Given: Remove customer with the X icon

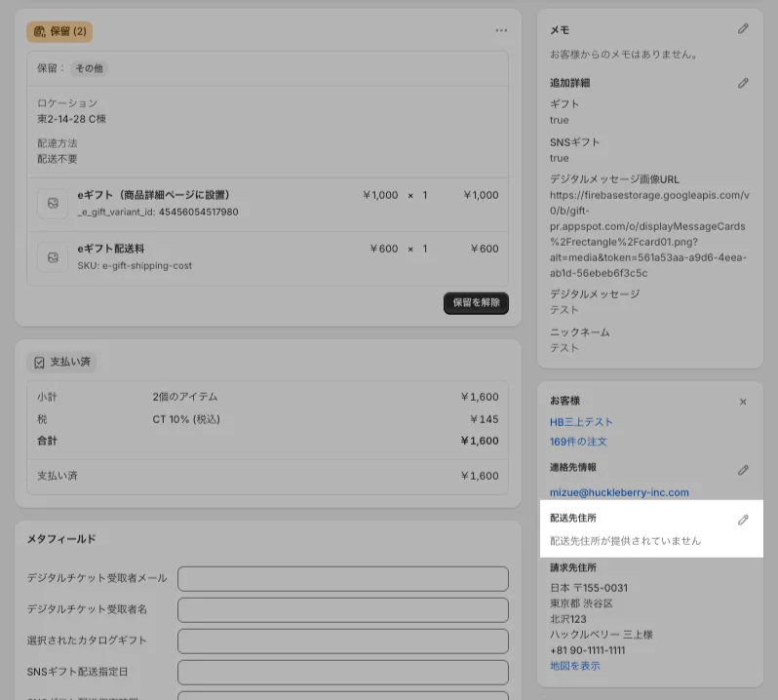Looking at the screenshot, I should (x=743, y=402).
